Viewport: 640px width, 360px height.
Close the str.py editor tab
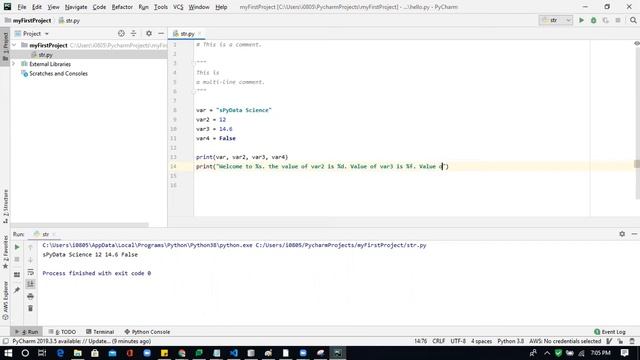199,33
